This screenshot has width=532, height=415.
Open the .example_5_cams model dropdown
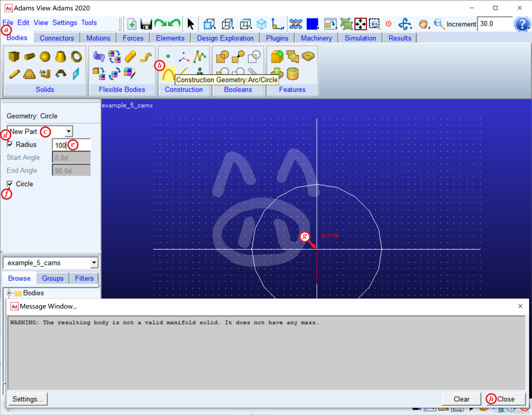[x=94, y=263]
